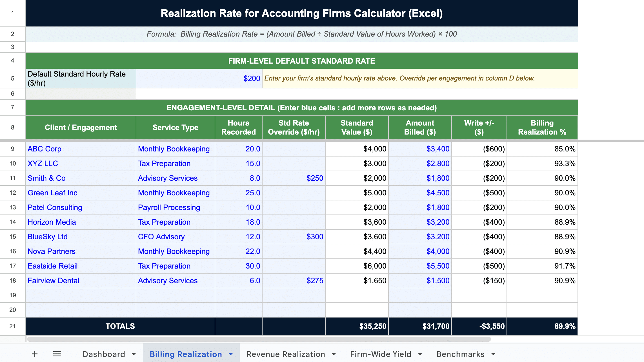Select the Billing Realization tab
The image size is (644, 362).
pos(186,354)
